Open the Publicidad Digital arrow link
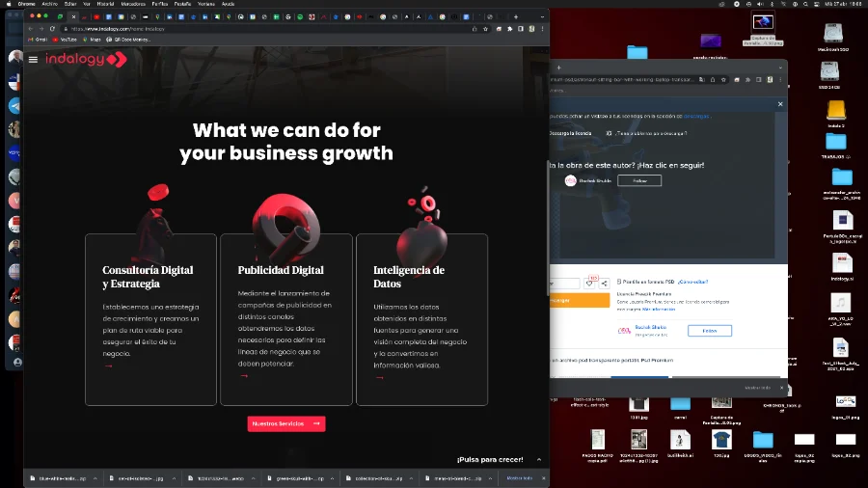 [x=244, y=376]
